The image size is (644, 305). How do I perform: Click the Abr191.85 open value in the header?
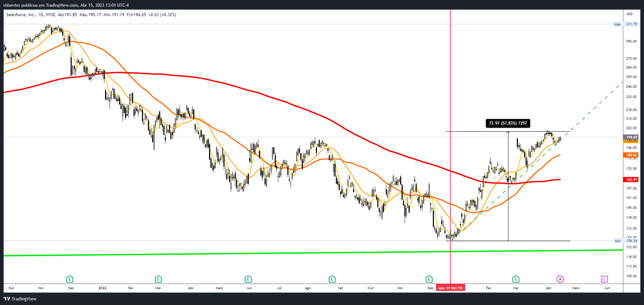(x=67, y=15)
